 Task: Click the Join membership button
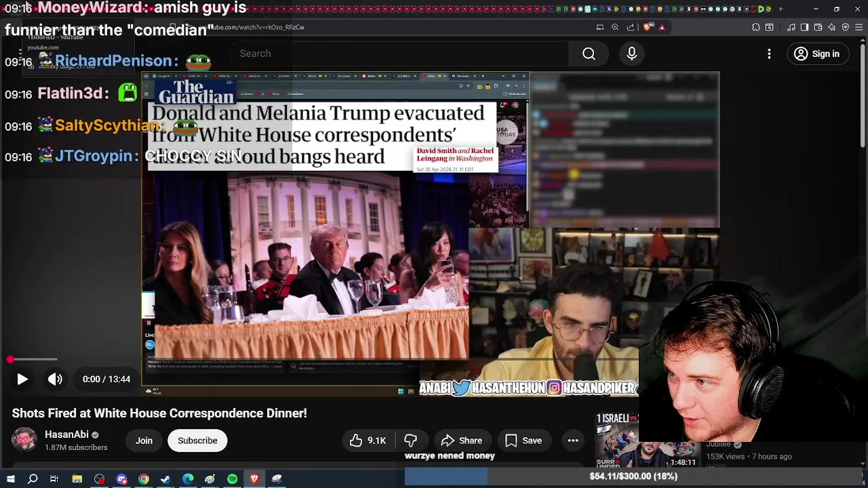click(x=144, y=441)
